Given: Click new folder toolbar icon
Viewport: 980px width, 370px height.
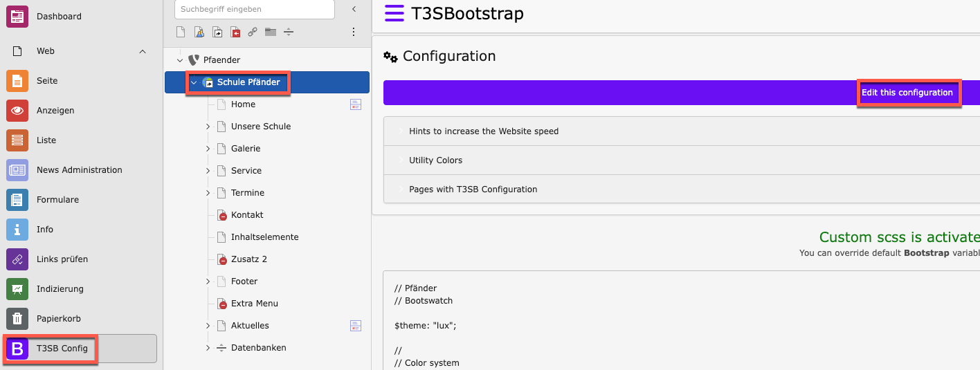Looking at the screenshot, I should pos(271,32).
